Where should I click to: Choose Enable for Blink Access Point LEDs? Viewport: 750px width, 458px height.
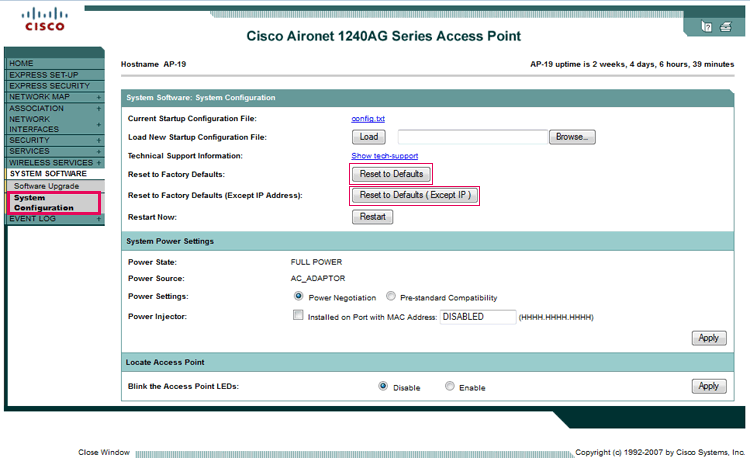450,386
